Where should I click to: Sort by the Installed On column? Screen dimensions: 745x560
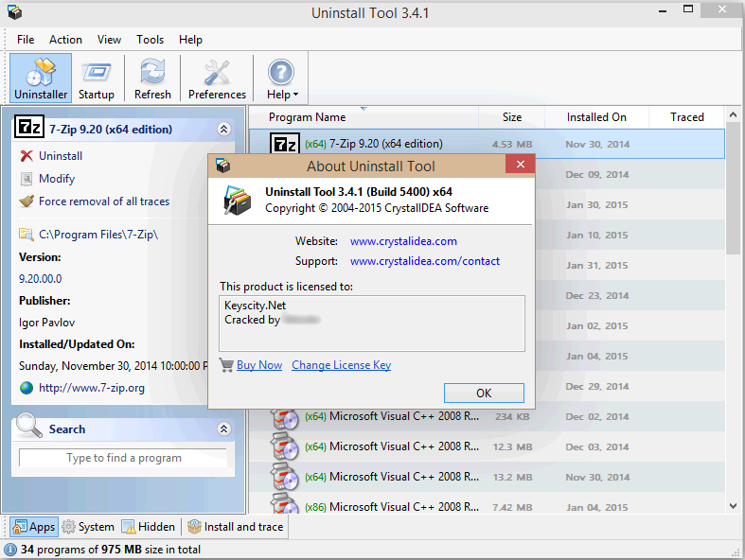coord(596,117)
